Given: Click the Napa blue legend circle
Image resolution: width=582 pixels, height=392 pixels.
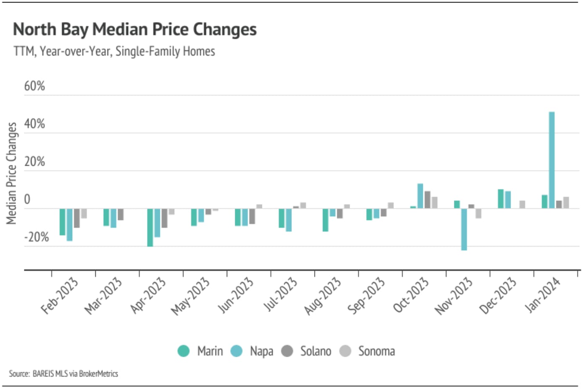Looking at the screenshot, I should click(x=236, y=351).
